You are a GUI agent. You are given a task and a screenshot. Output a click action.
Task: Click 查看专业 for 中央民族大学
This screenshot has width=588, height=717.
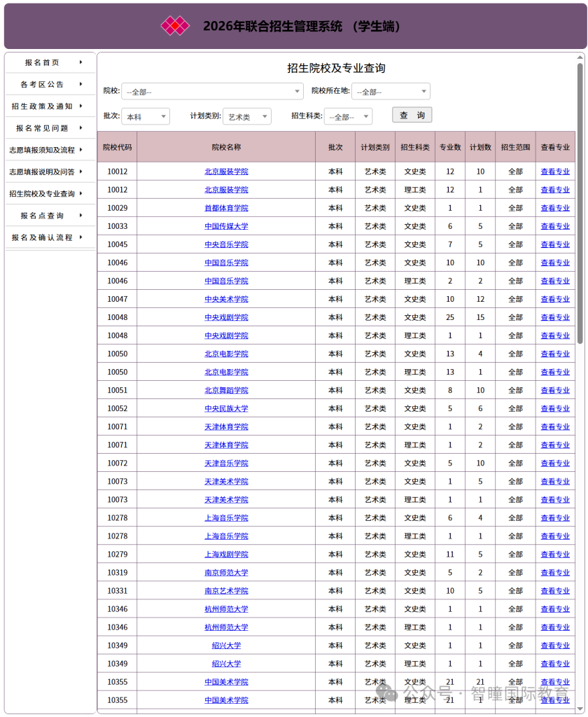pos(555,409)
